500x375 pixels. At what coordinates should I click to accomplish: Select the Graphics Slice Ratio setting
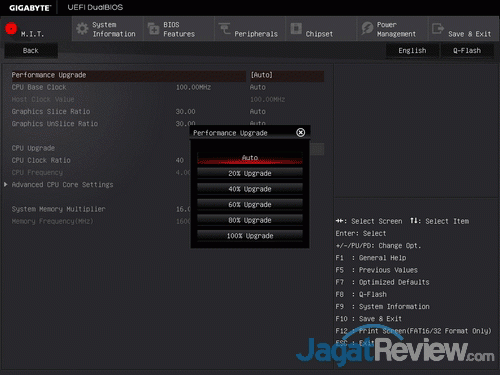(x=51, y=112)
